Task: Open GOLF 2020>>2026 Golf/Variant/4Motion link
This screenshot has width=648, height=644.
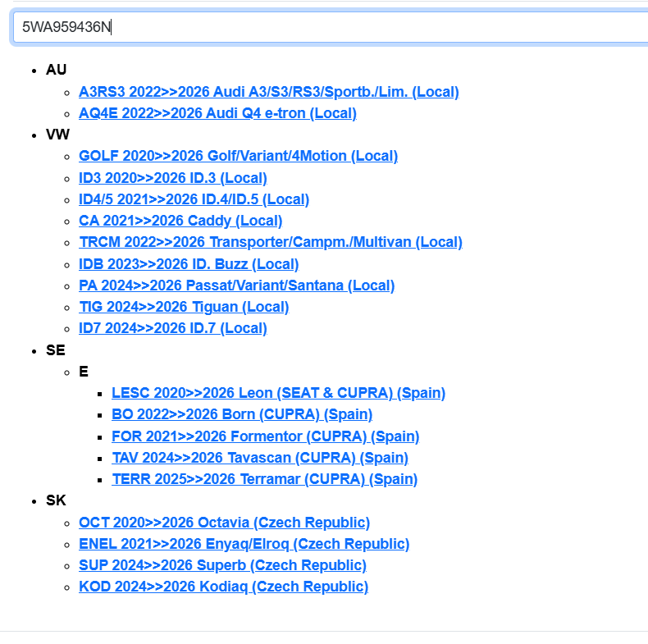Action: click(239, 156)
